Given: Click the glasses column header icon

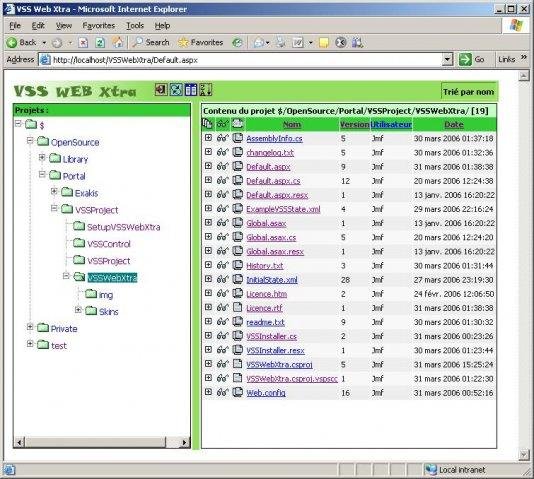Looking at the screenshot, I should 223,124.
